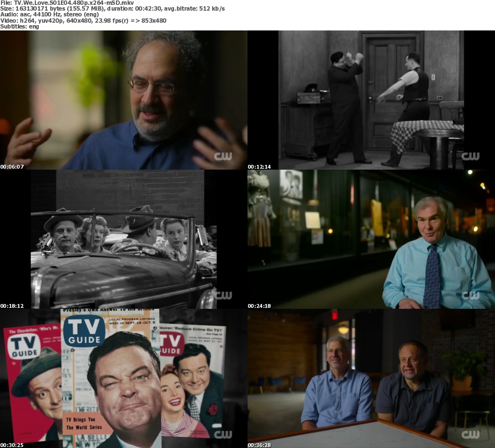Open the black-and-white thumbnail of two men sparring
495x448 pixels.
tap(371, 100)
